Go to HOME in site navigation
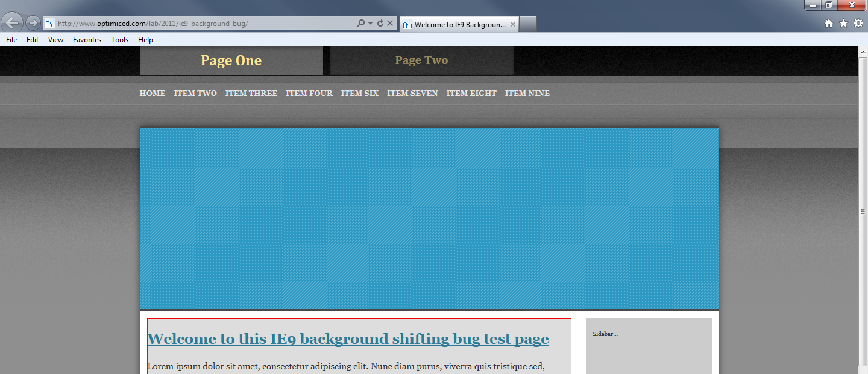The height and width of the screenshot is (374, 868). (153, 93)
